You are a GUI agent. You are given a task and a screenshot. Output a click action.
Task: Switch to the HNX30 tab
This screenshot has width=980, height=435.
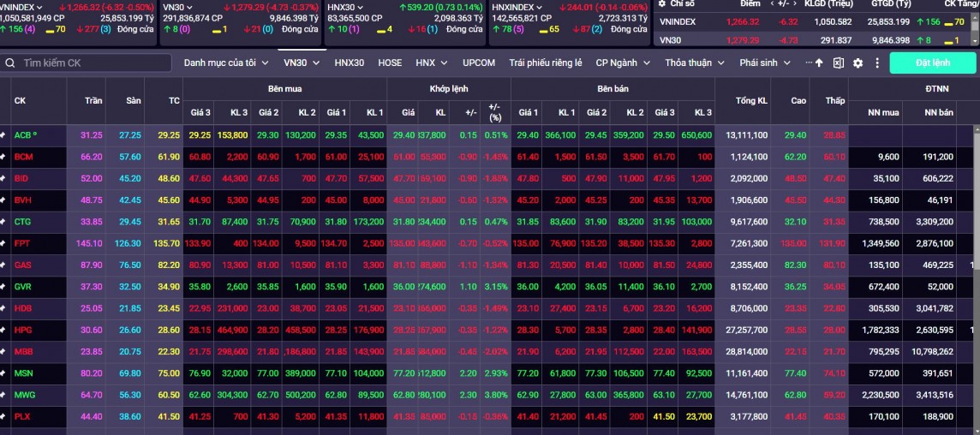[x=349, y=63]
